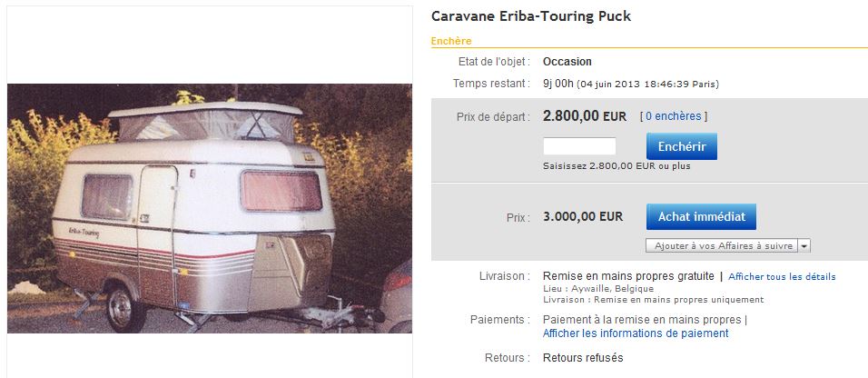Open Afficher tous les détails link

tap(782, 276)
